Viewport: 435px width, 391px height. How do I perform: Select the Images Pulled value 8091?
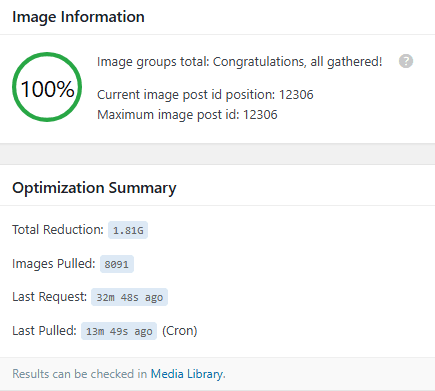(x=117, y=264)
